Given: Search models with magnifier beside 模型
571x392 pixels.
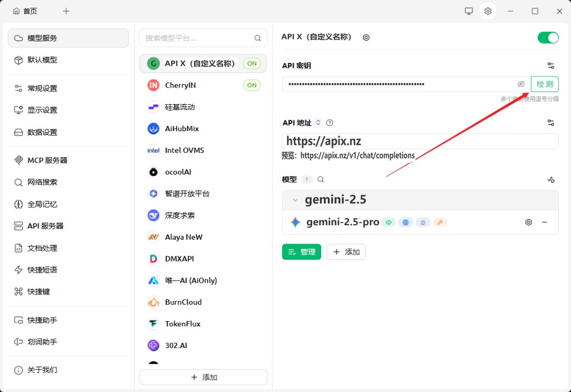Looking at the screenshot, I should coord(321,179).
